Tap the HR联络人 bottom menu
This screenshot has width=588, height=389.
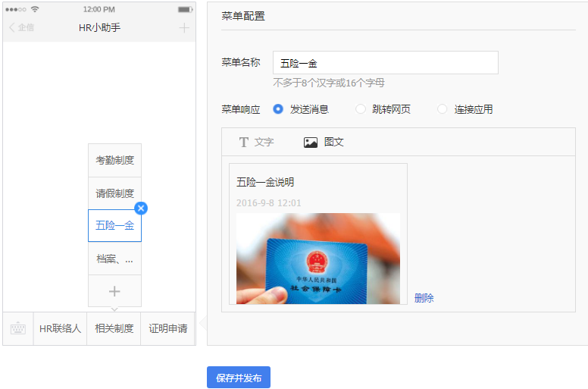[60, 328]
